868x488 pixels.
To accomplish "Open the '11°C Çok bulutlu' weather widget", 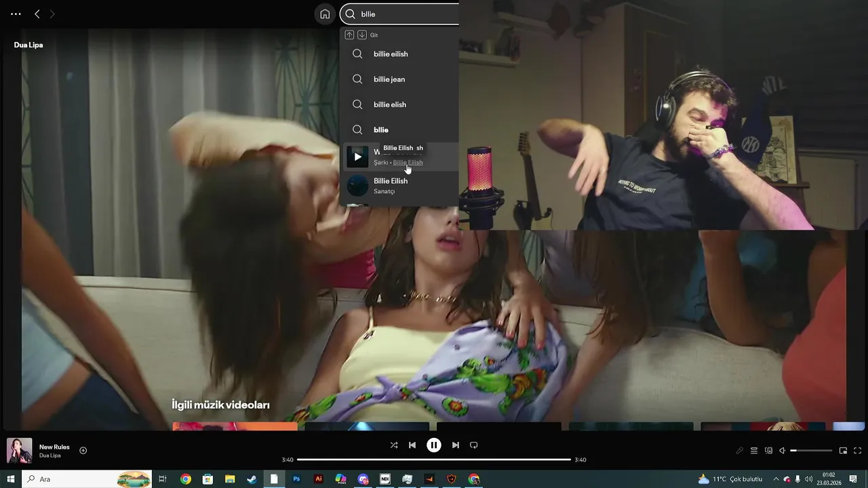I will pyautogui.click(x=730, y=479).
